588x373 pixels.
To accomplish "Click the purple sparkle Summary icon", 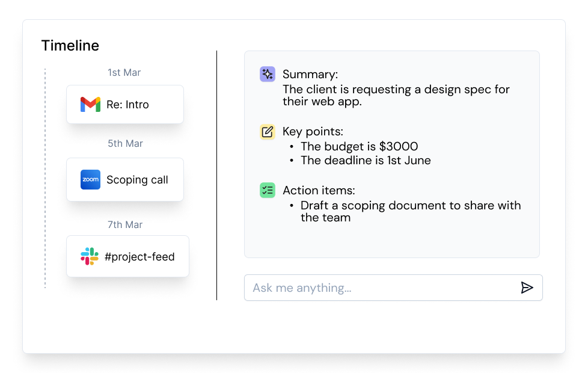I will pyautogui.click(x=267, y=73).
